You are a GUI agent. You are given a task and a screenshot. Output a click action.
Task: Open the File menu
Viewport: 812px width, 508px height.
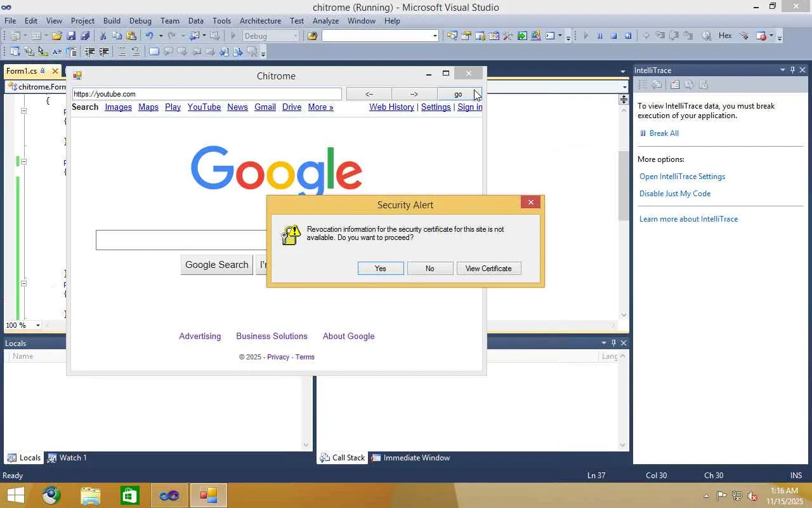tap(10, 21)
